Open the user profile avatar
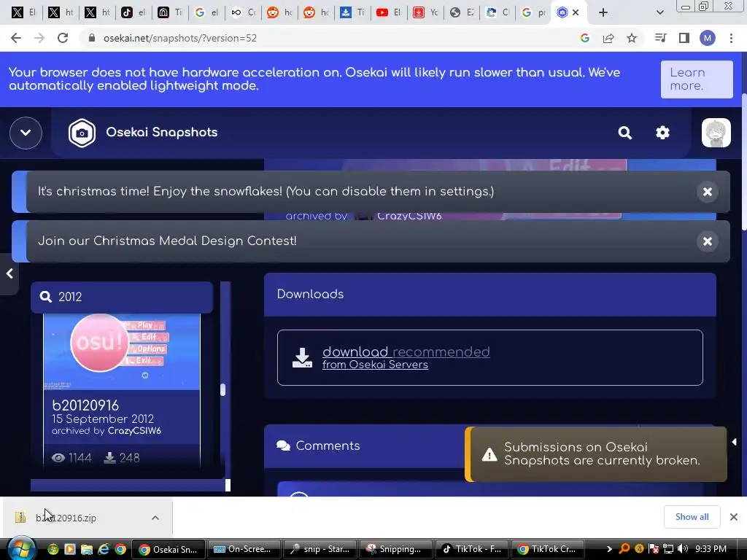Screen dimensions: 747x560 click(x=716, y=133)
